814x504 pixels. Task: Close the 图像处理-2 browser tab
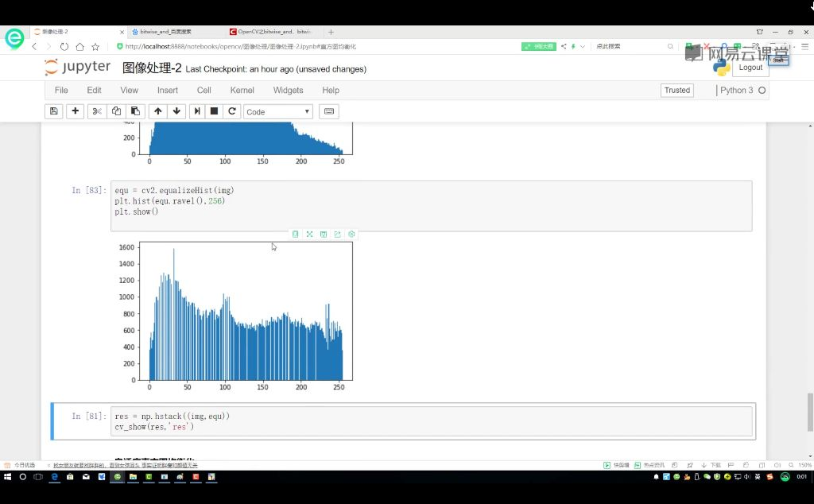122,32
